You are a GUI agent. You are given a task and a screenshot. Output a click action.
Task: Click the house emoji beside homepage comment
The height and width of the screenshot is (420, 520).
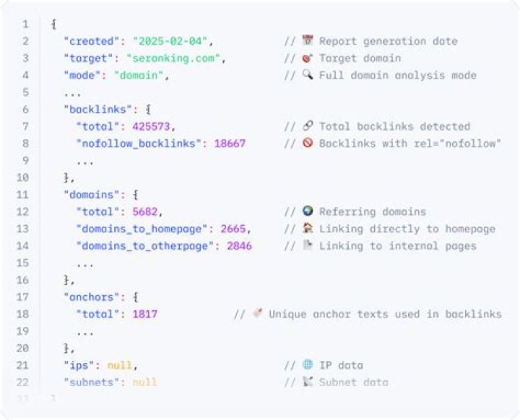pyautogui.click(x=308, y=229)
